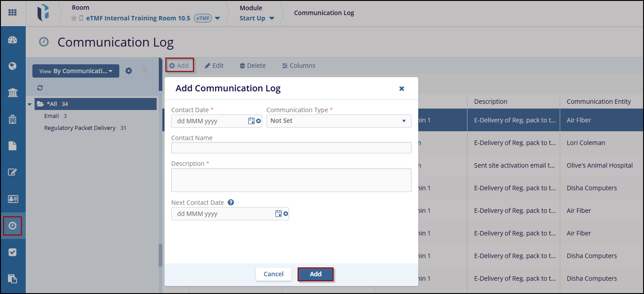Click Next Contact Date help icon
The image size is (644, 294).
[231, 203]
